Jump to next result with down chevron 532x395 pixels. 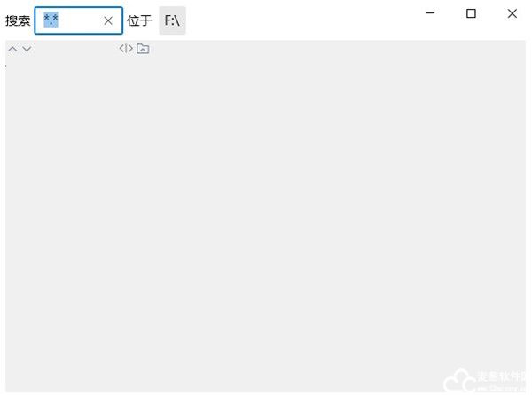27,49
